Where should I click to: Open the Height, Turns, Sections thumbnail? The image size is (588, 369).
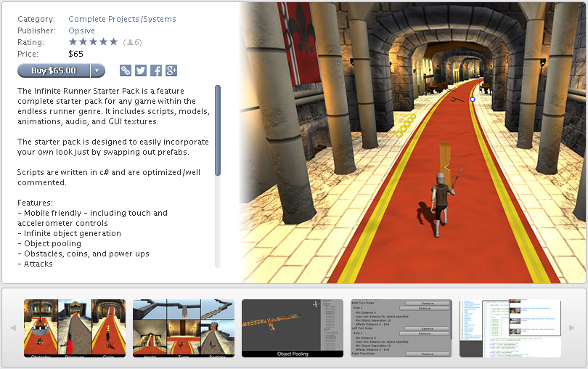click(184, 328)
